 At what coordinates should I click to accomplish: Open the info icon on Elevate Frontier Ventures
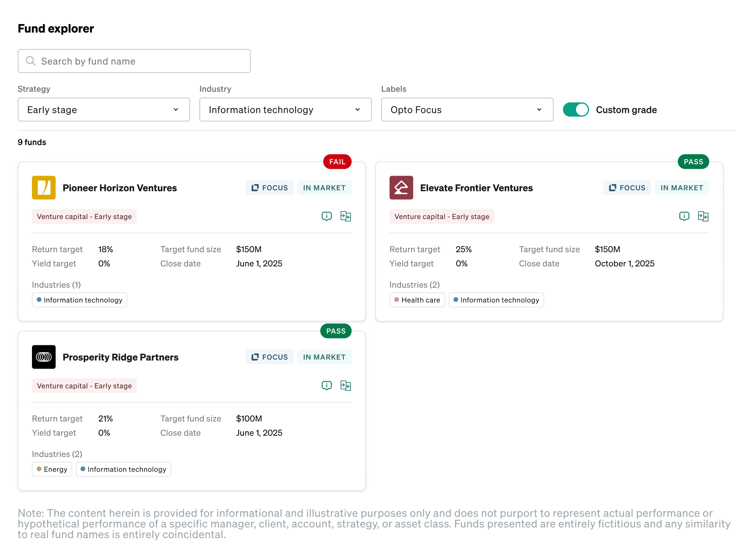pyautogui.click(x=684, y=216)
